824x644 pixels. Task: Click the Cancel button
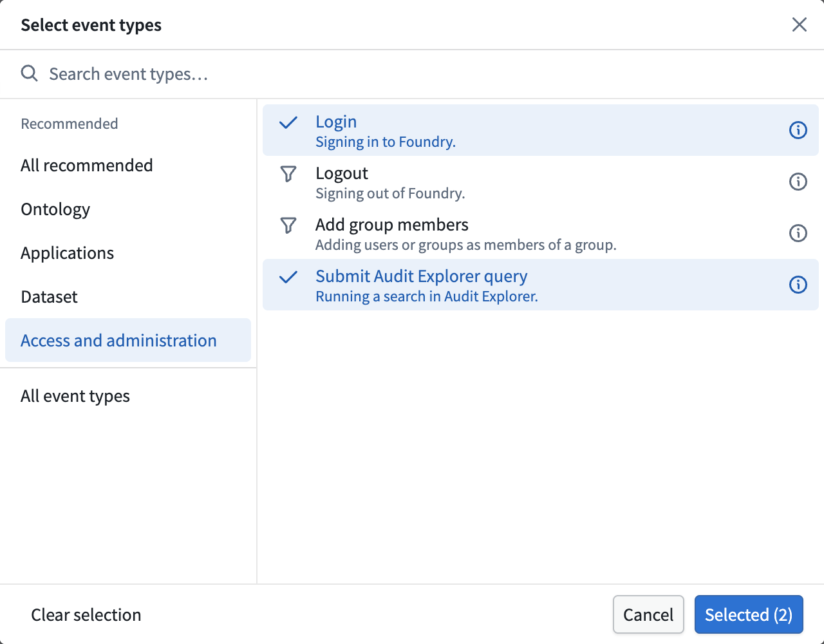pos(648,614)
